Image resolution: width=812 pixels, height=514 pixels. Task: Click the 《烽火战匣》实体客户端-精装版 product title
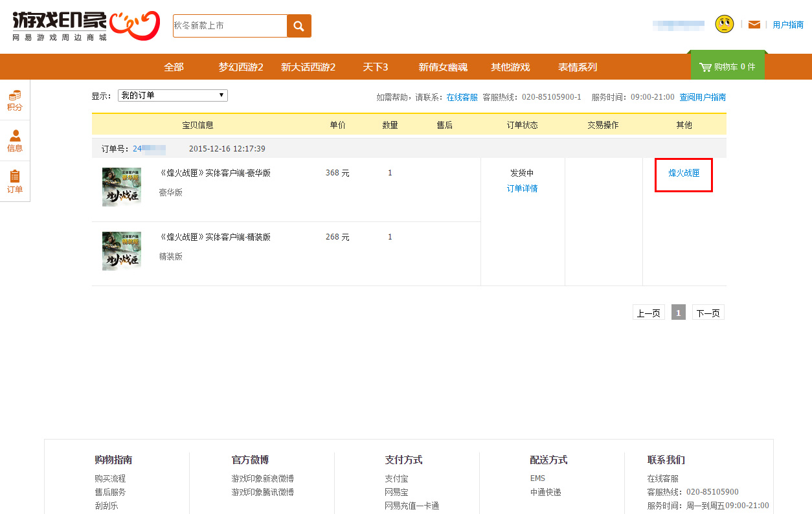[215, 237]
